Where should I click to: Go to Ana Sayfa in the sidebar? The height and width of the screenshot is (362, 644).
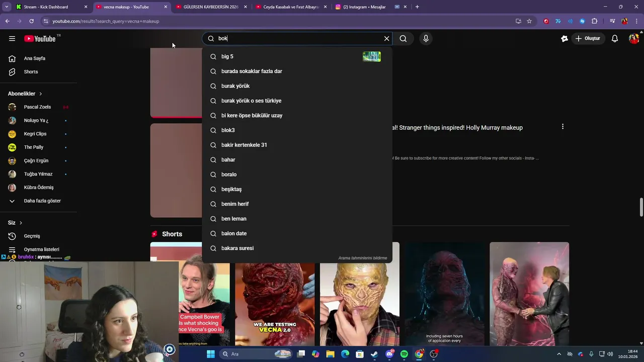coord(39,58)
